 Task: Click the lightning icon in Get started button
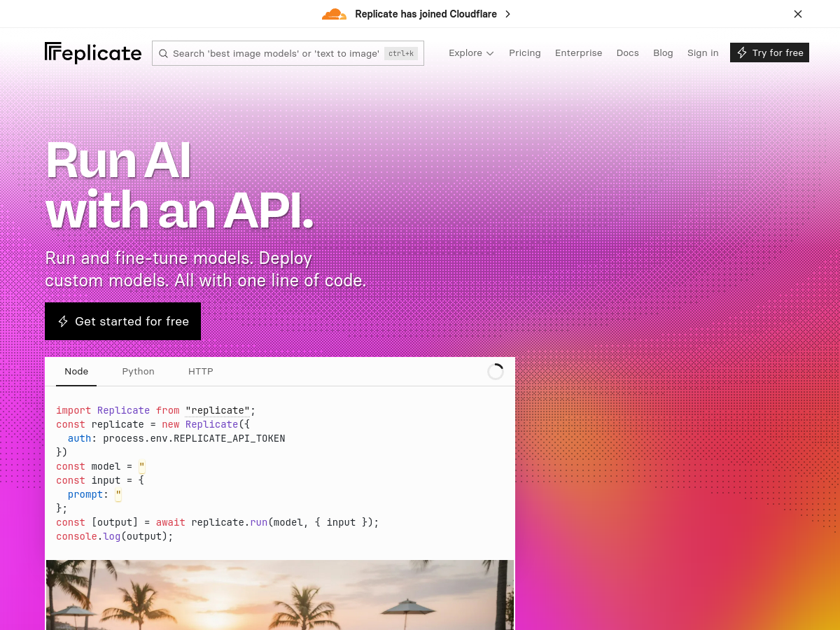63,321
